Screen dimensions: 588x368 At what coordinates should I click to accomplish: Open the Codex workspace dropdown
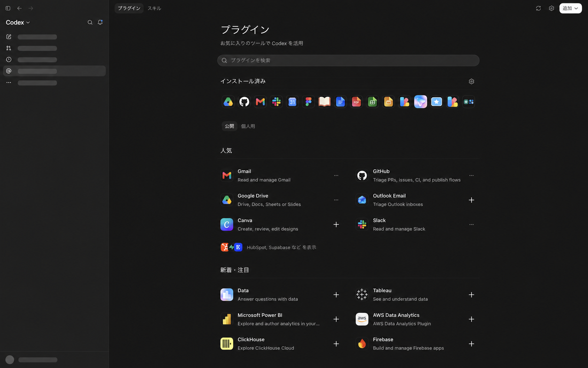pyautogui.click(x=18, y=23)
